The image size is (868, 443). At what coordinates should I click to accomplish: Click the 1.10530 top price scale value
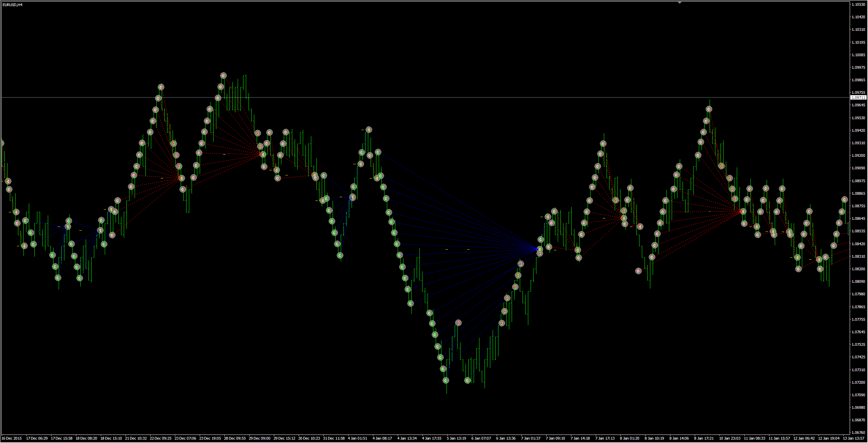click(x=859, y=4)
